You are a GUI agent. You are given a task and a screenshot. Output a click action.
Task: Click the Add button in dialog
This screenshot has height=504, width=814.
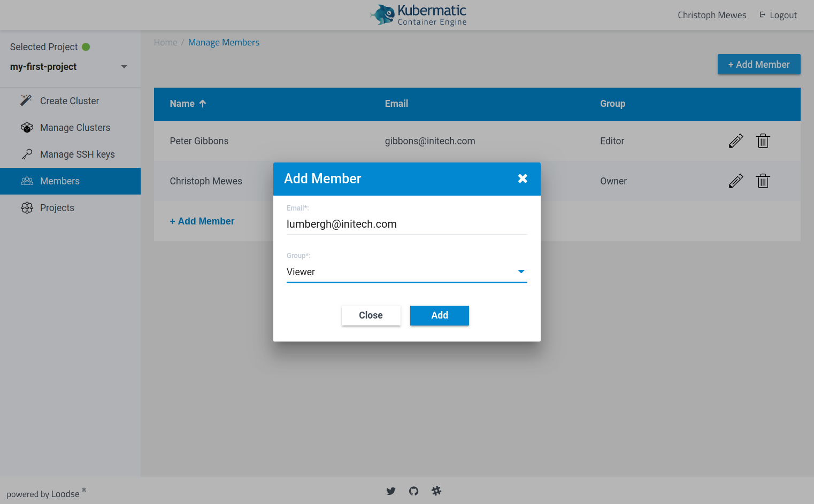coord(440,315)
